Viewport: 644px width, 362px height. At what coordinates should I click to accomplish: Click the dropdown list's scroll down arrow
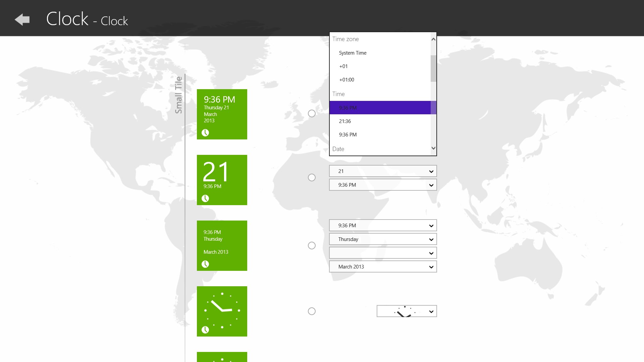(x=433, y=148)
